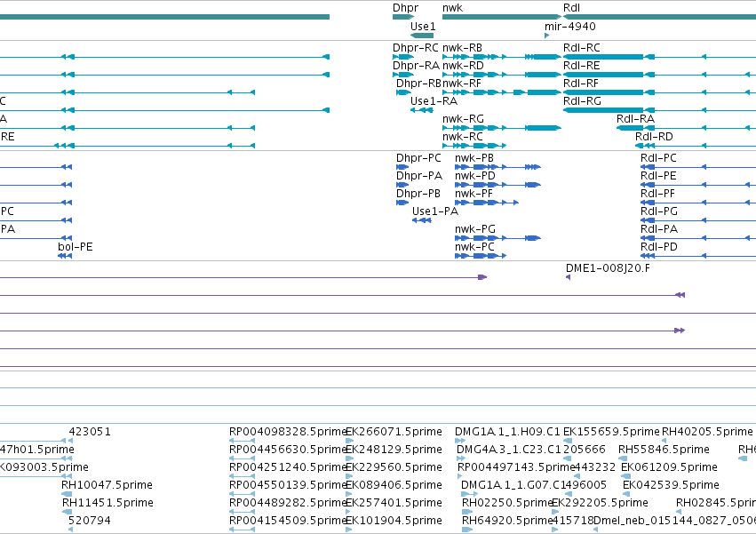Select protein nwk-PC

[x=481, y=256]
